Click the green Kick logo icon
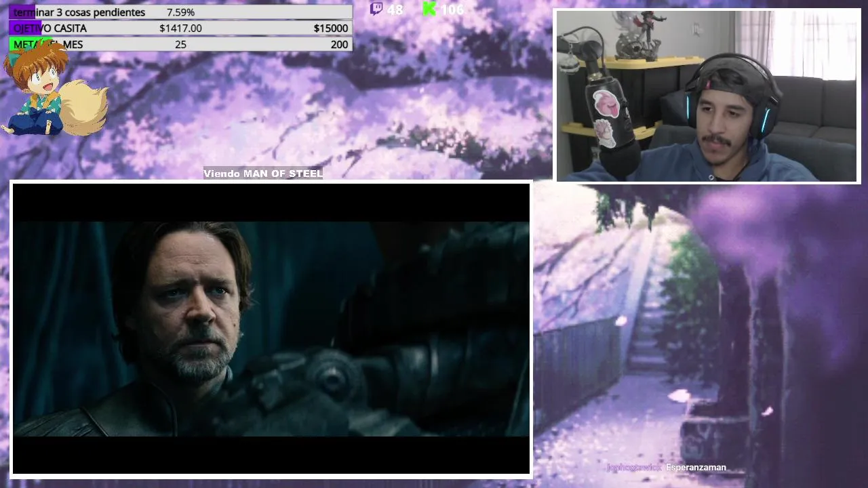 (429, 9)
